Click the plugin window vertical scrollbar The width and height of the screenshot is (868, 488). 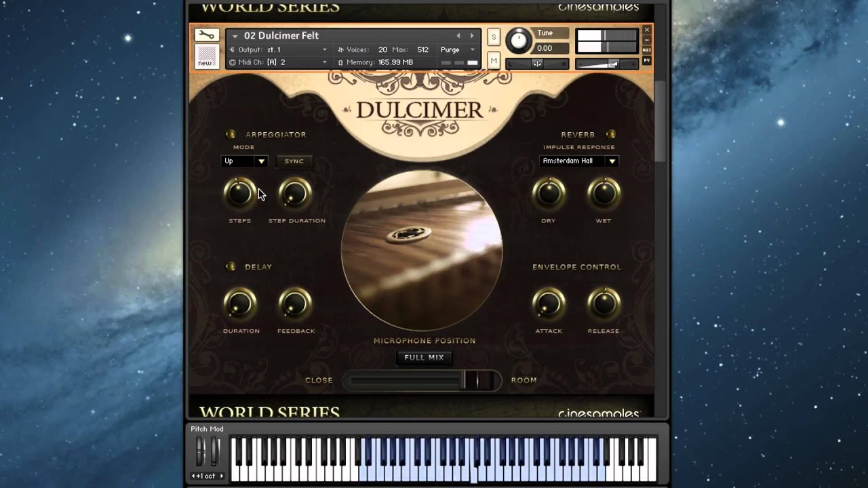(x=660, y=122)
